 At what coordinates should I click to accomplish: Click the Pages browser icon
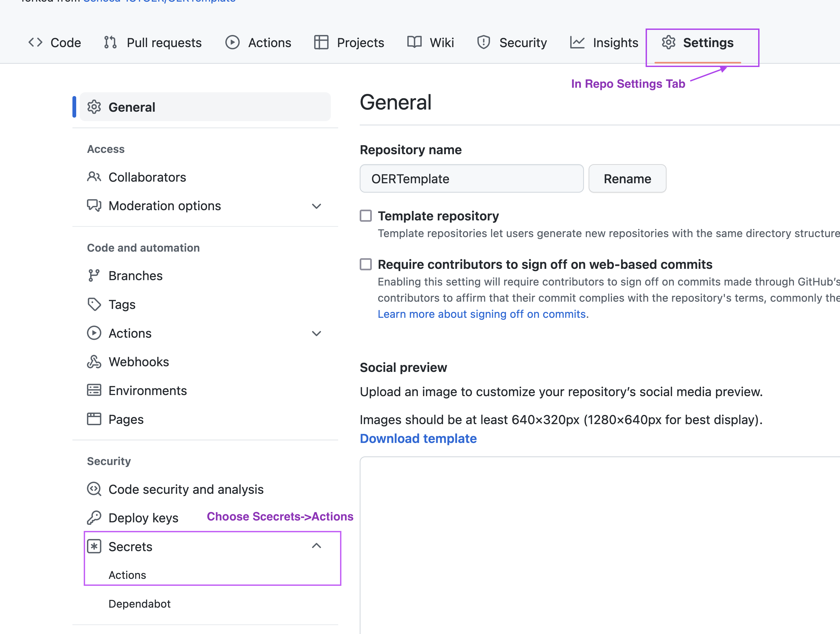[94, 419]
